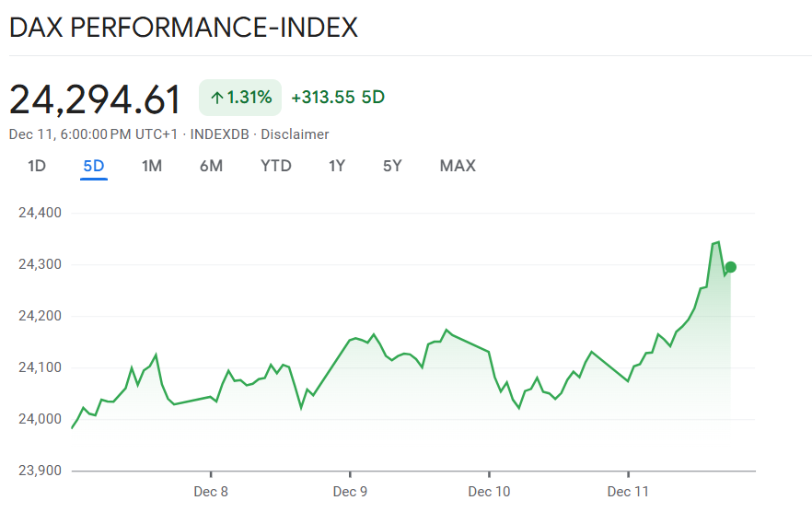Open the 6M chart view

pyautogui.click(x=211, y=166)
